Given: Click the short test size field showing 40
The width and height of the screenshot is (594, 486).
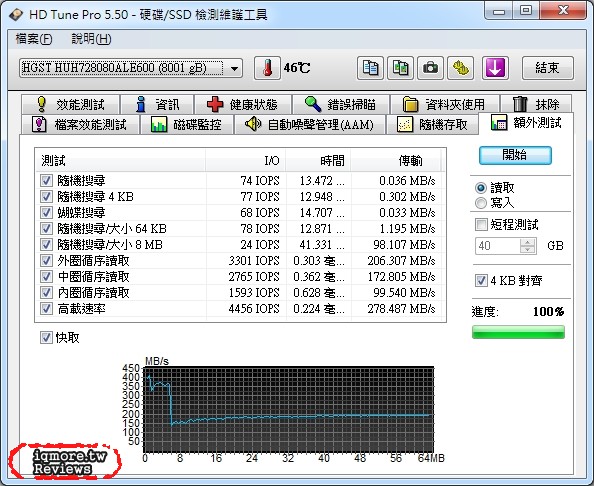Looking at the screenshot, I should pos(498,246).
